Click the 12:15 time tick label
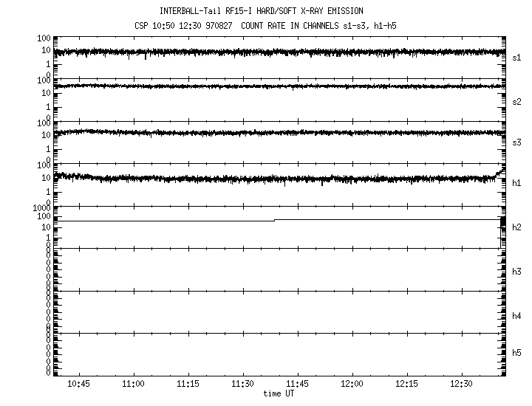Viewport: 532px width, 406px height. click(406, 385)
